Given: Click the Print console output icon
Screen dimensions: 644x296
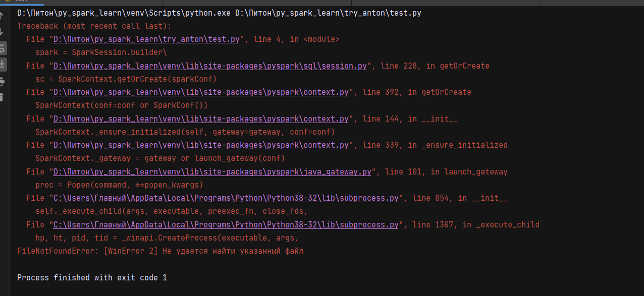Looking at the screenshot, I should [3, 81].
